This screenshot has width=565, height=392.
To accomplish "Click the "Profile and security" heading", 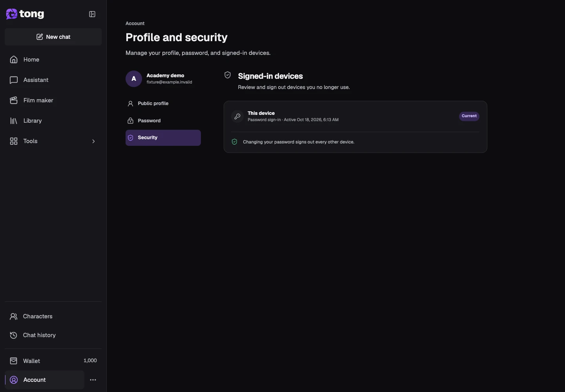I will [177, 37].
